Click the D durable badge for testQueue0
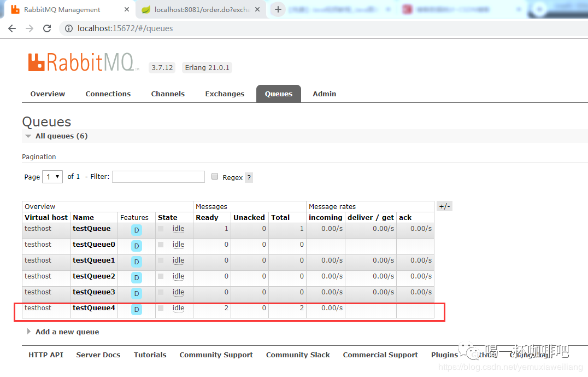Viewport: 588px width, 377px height. pyautogui.click(x=137, y=246)
